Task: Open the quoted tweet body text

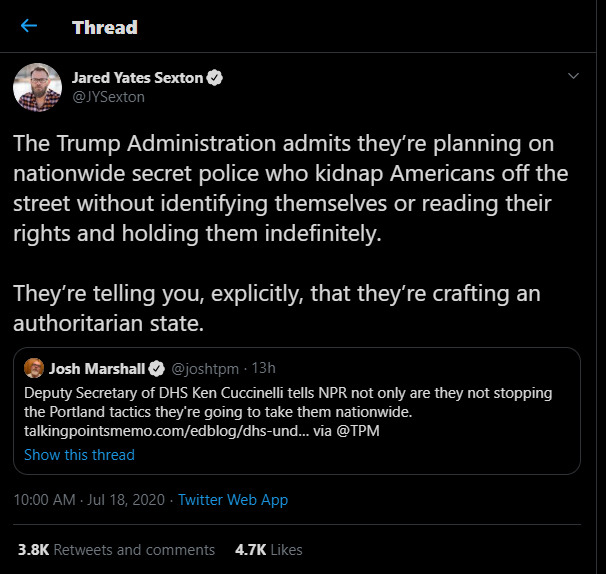Action: [x=288, y=401]
